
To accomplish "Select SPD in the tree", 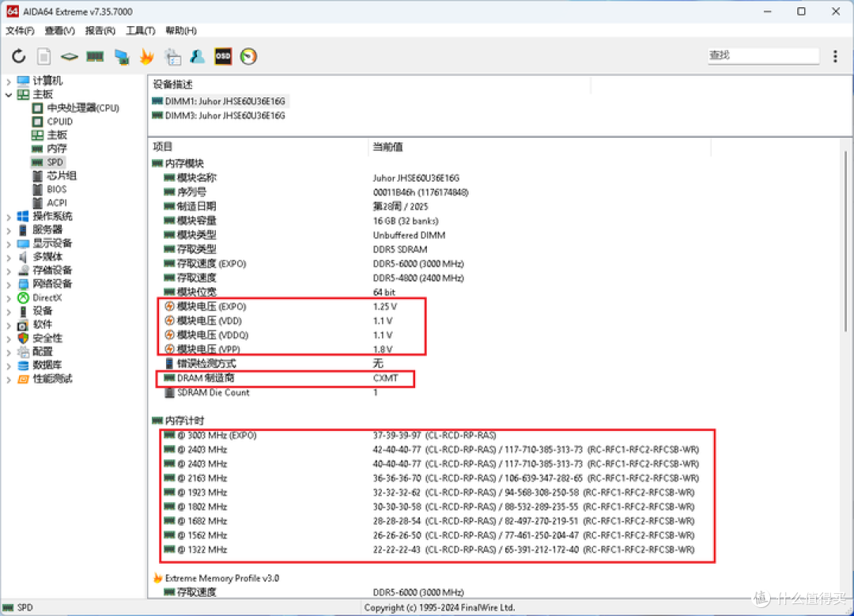I will (x=47, y=162).
